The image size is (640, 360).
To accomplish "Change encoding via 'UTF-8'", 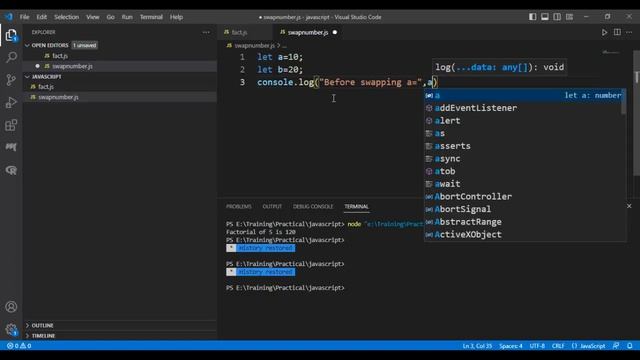I will coord(537,346).
